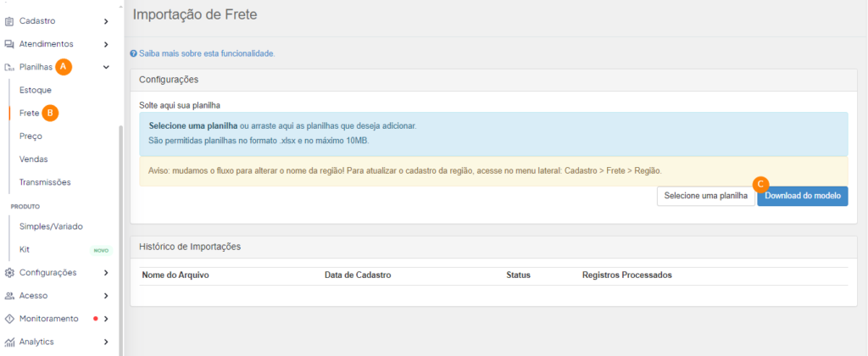Image resolution: width=868 pixels, height=356 pixels.
Task: Open the Preço spreadsheet page
Action: 31,136
